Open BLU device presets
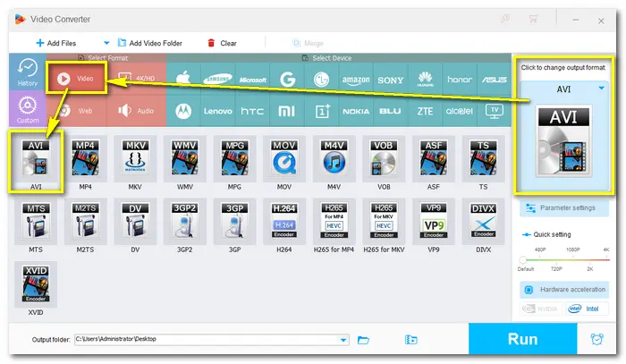Screen dimensions: 626x364 pyautogui.click(x=391, y=111)
